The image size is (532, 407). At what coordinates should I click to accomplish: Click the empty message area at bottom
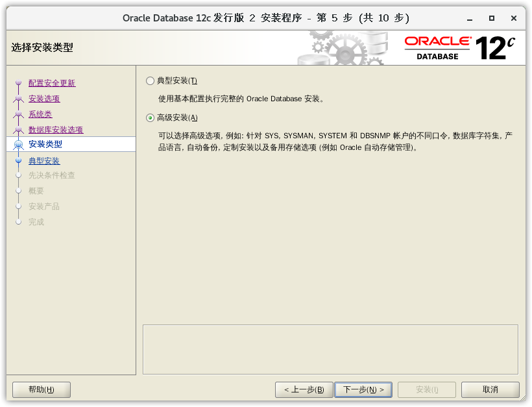[x=330, y=349]
